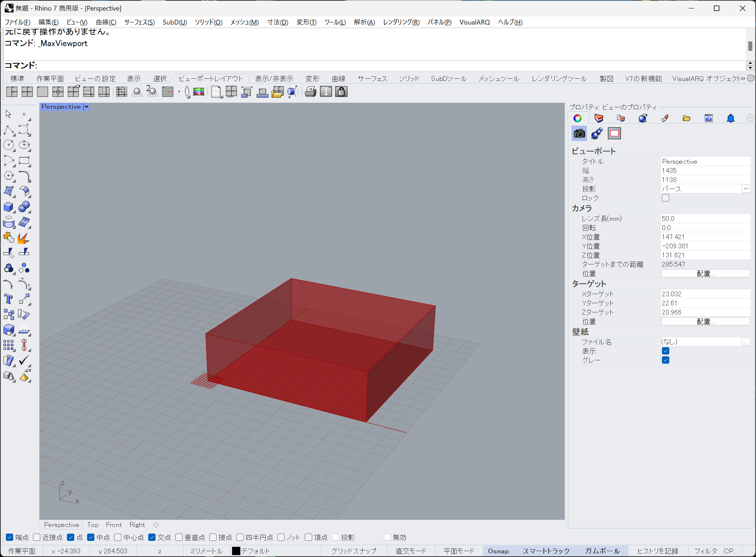Click the Print icon in toolbar
Viewport: 756px width, 557px height.
point(310,92)
